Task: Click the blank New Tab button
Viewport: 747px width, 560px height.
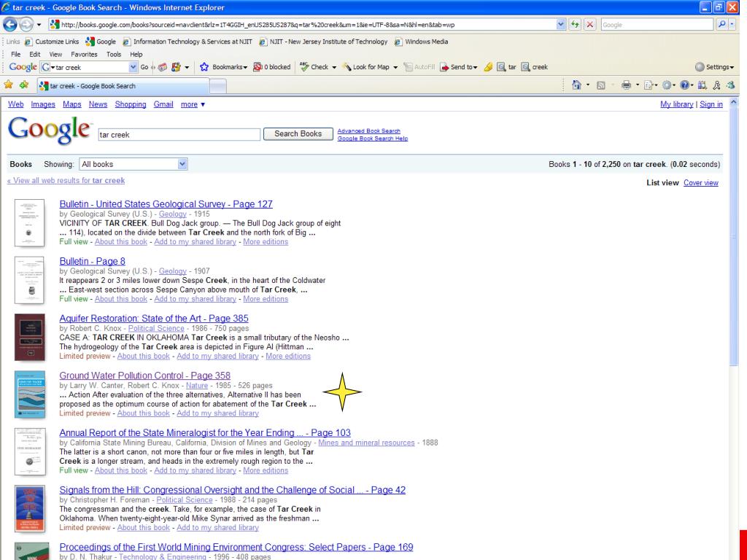Action: [x=217, y=86]
